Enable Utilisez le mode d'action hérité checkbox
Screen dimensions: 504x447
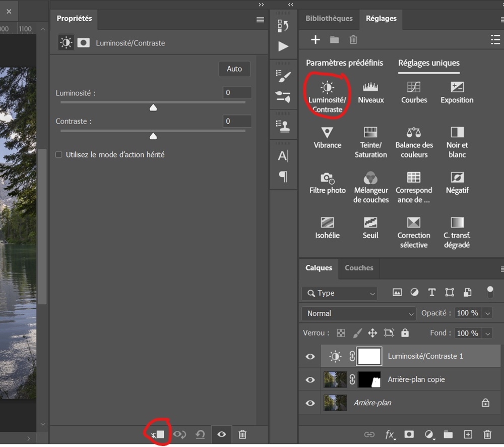point(58,155)
